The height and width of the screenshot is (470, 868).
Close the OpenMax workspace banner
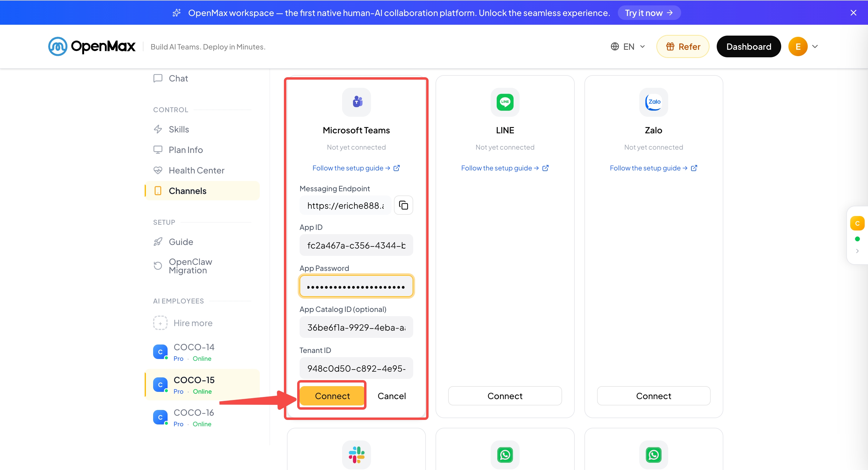853,13
